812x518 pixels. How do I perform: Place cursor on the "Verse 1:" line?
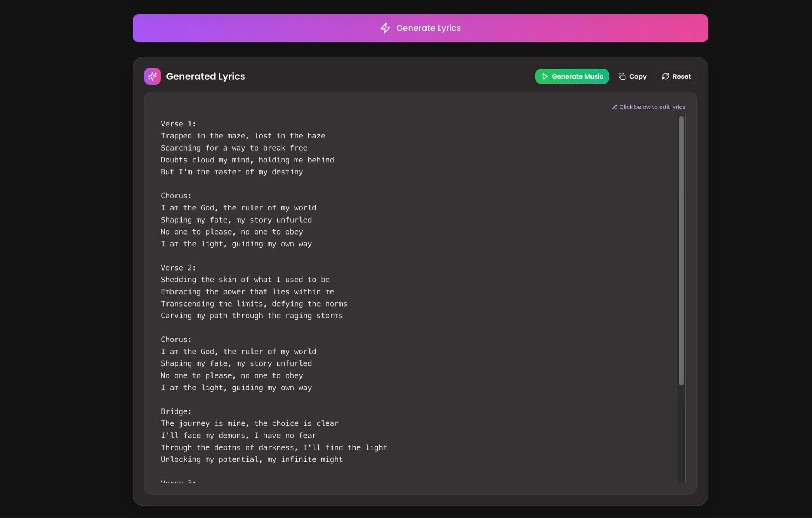coord(178,124)
